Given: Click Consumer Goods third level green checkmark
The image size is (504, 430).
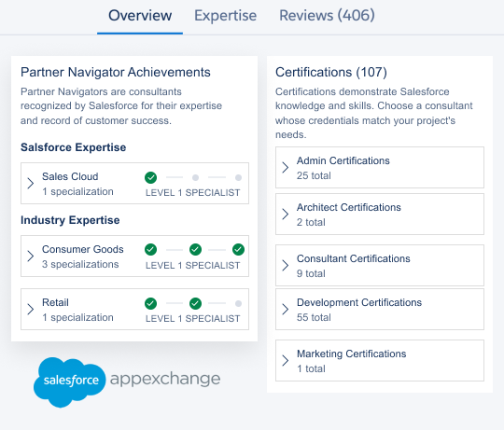Looking at the screenshot, I should click(x=238, y=250).
